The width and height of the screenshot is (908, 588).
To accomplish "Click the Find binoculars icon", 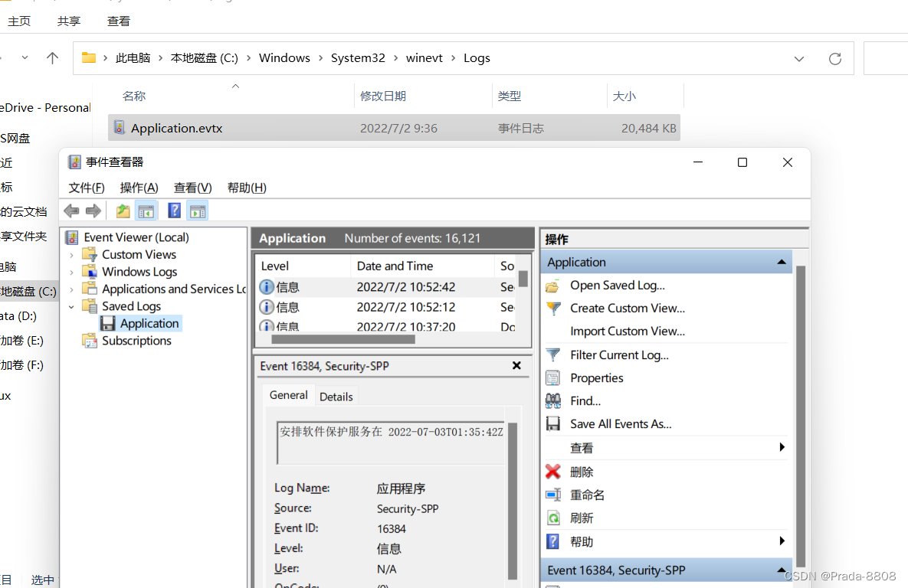I will [x=553, y=400].
